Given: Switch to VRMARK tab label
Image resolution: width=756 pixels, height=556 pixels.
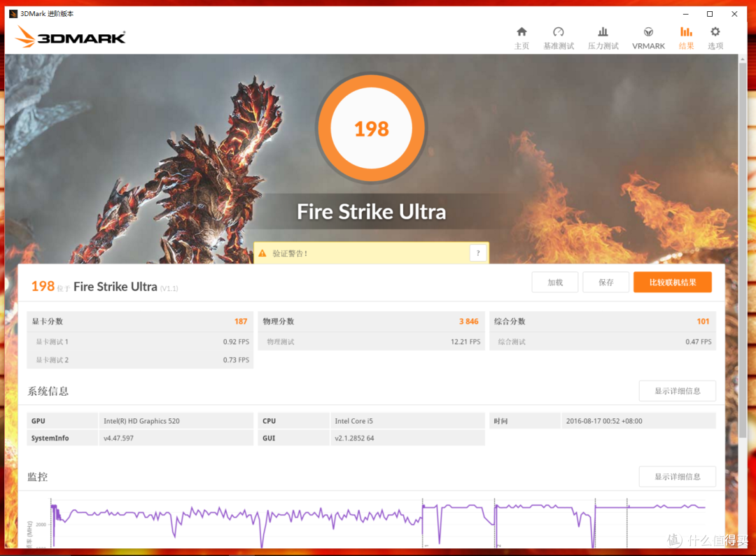Looking at the screenshot, I should (648, 45).
